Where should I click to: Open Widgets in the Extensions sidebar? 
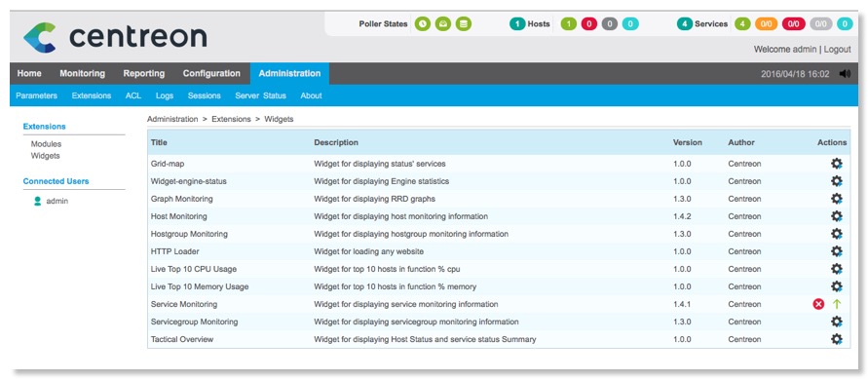tap(46, 156)
